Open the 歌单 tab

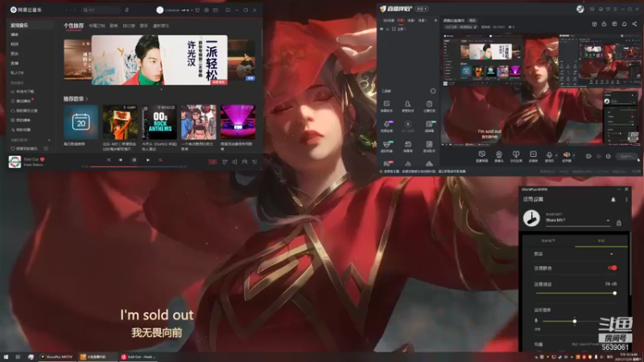[x=114, y=26]
